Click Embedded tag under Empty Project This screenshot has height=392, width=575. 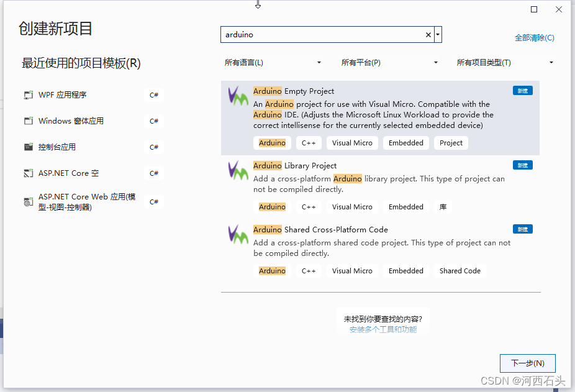coord(406,143)
